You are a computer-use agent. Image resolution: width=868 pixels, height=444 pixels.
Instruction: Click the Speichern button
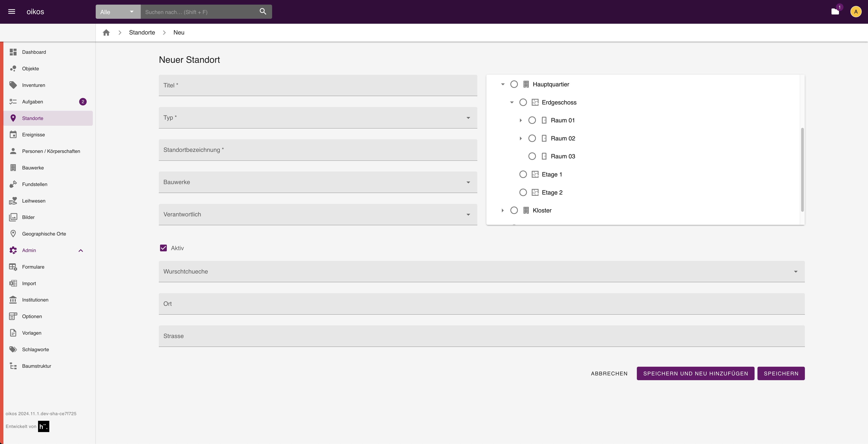[781, 374]
